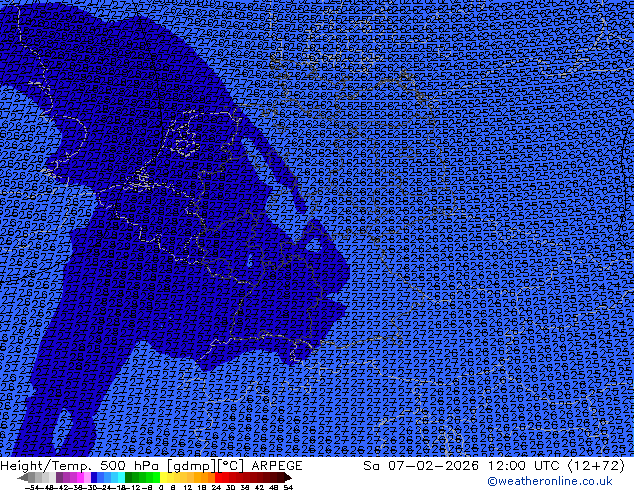634x490 pixels.
Task: Select the bright red 24 legend swatch
Action: click(x=218, y=477)
